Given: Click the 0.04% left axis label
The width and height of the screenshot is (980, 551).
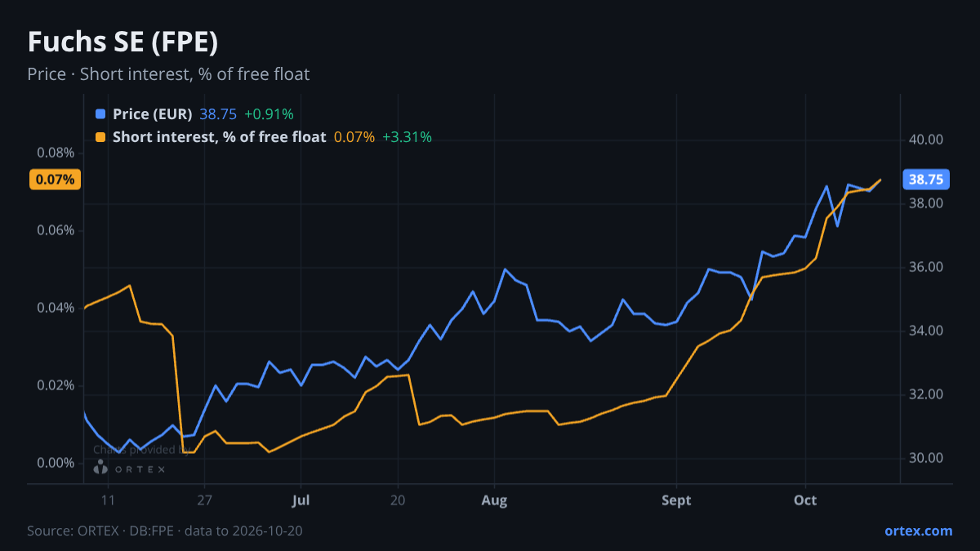Looking at the screenshot, I should pos(56,308).
